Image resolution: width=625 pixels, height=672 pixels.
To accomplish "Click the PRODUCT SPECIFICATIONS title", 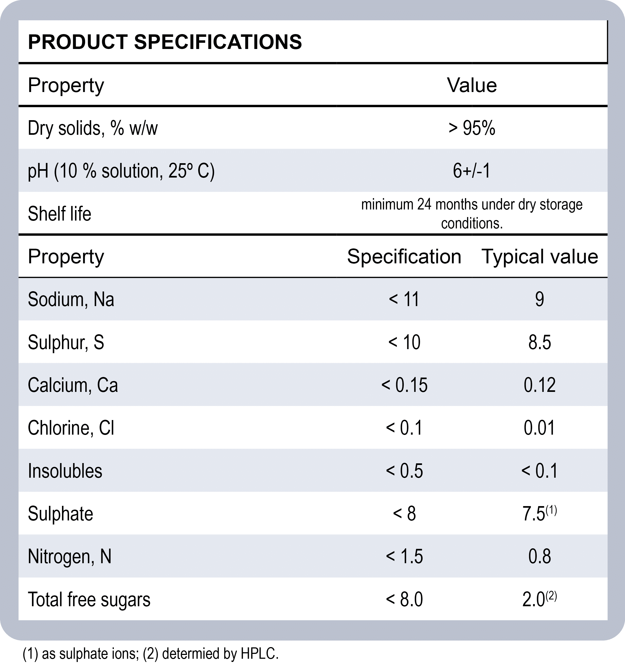I will coord(165,42).
